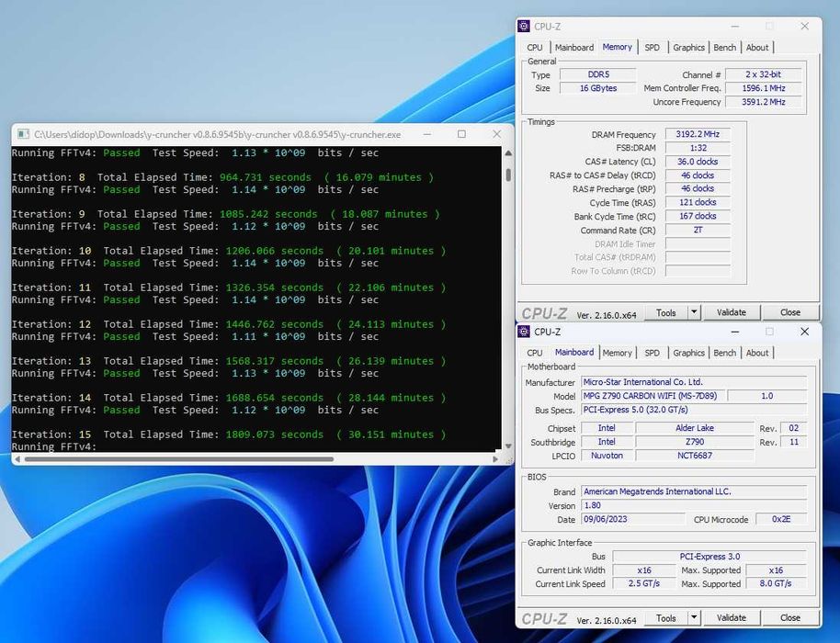Click the console vertical scrollbar thumb
The height and width of the screenshot is (643, 840).
click(x=508, y=175)
